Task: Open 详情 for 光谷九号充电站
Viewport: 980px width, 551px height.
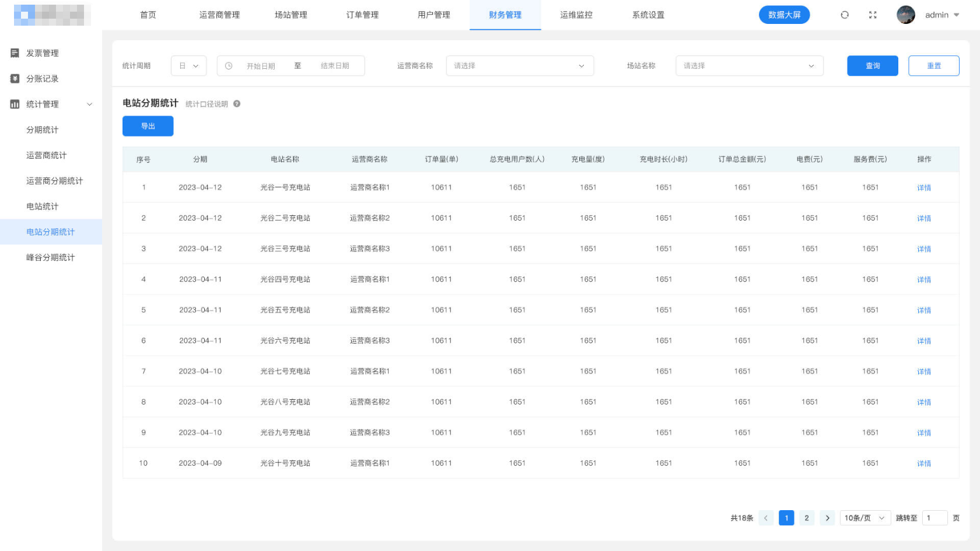Action: pos(924,433)
